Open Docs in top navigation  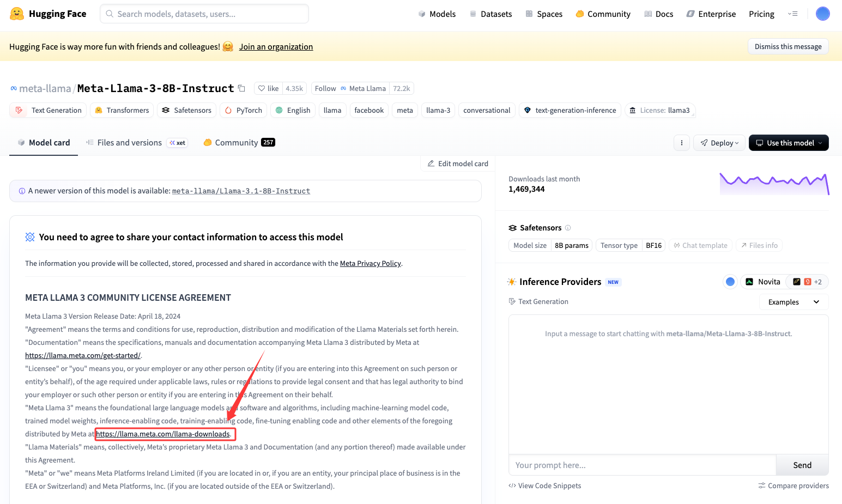click(658, 14)
